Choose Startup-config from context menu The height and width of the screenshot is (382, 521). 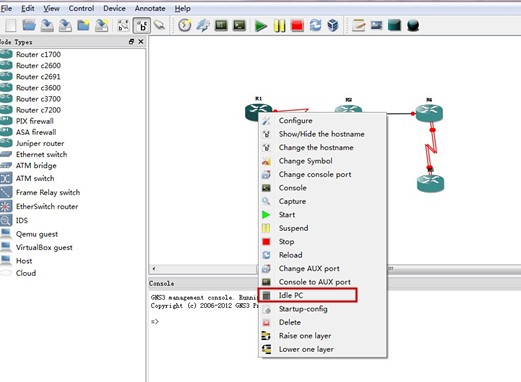(x=322, y=309)
